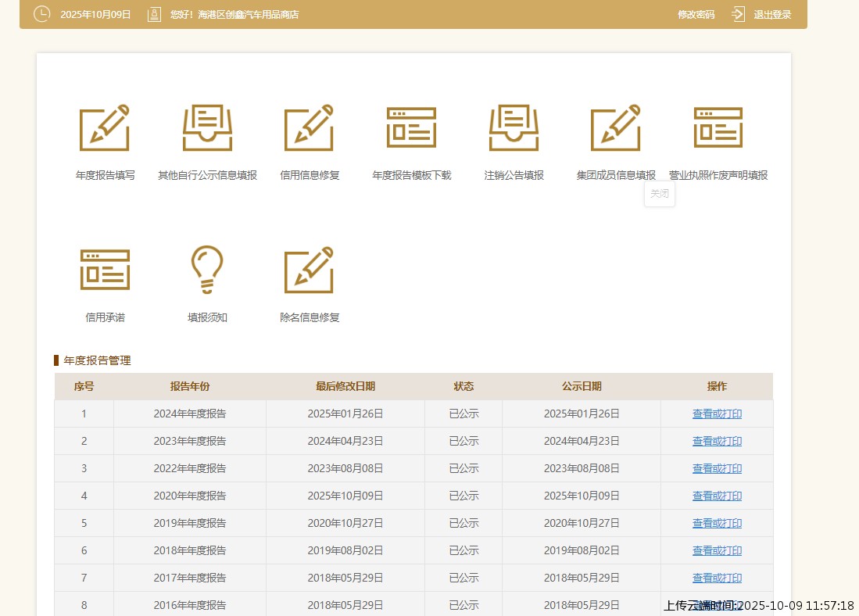Click the 修改密码 link
The image size is (859, 616).
(x=696, y=15)
